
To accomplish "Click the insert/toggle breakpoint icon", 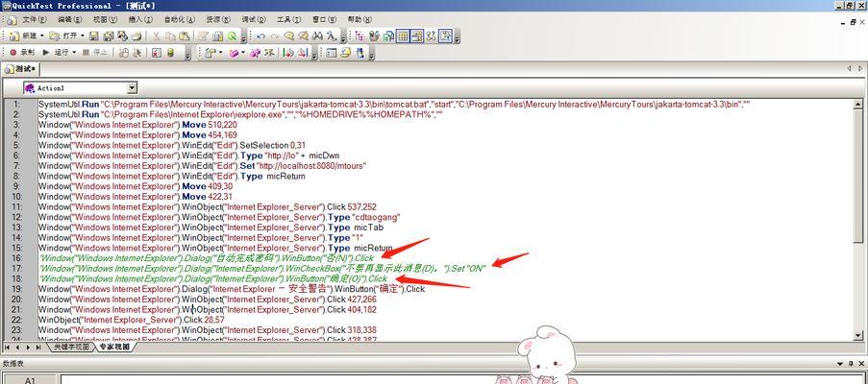I will pyautogui.click(x=289, y=53).
